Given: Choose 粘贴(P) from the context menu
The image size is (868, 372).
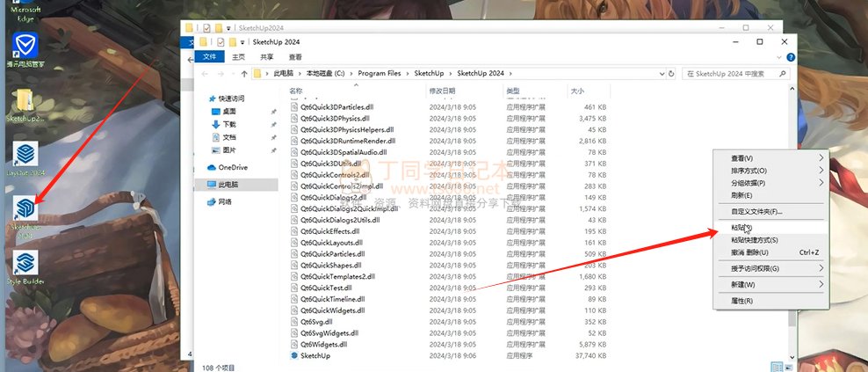Looking at the screenshot, I should point(742,227).
